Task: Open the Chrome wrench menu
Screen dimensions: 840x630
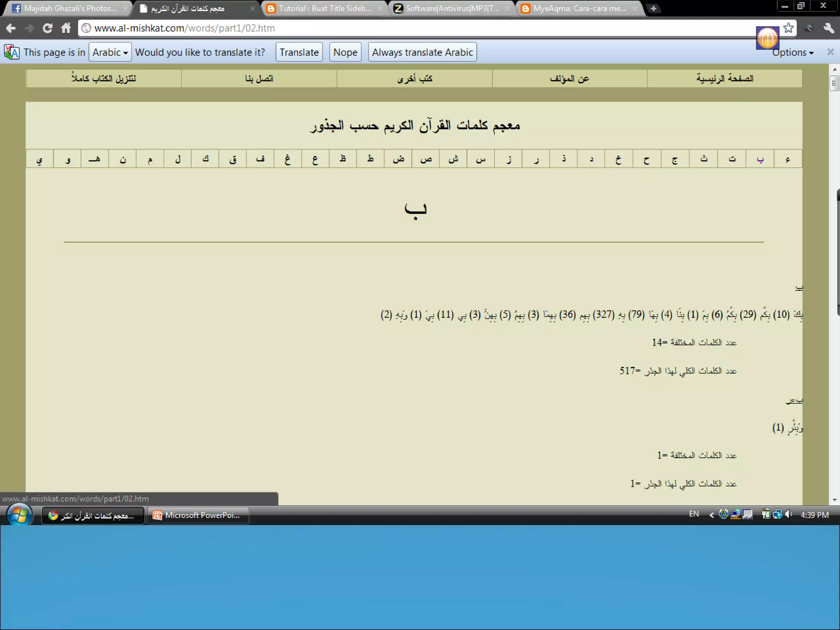Action: pos(829,28)
